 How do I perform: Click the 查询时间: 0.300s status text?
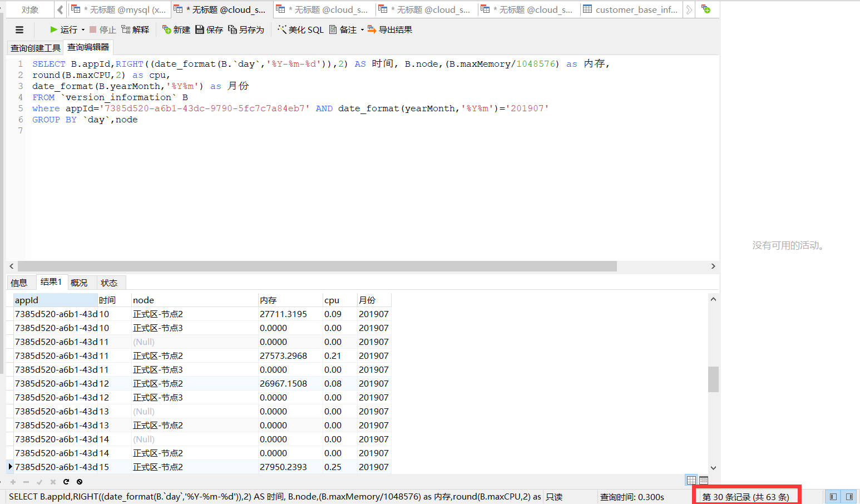click(x=632, y=497)
